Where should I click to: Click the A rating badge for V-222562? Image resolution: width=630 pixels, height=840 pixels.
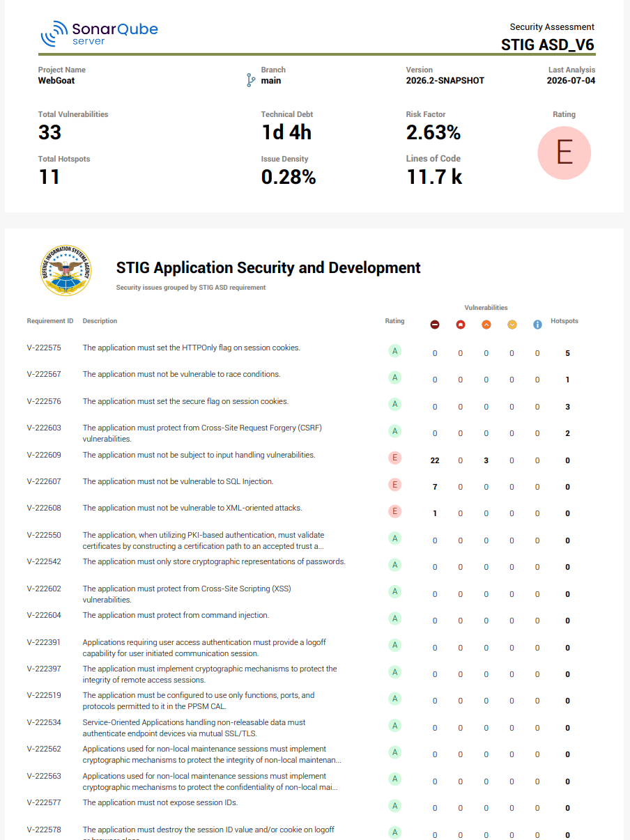click(x=395, y=752)
